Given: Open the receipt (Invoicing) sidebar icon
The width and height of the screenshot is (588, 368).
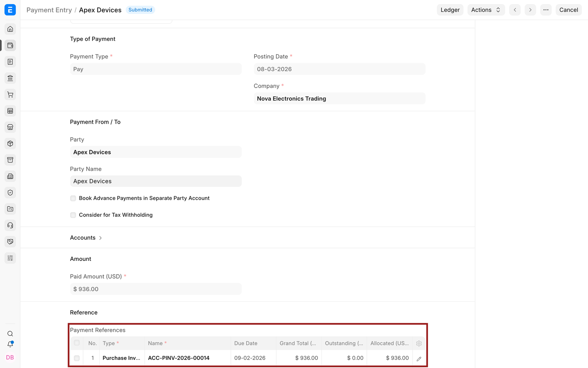Looking at the screenshot, I should (x=10, y=62).
